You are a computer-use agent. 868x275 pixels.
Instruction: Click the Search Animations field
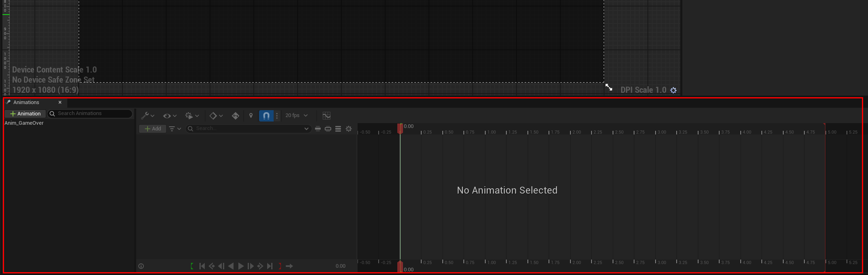(x=90, y=114)
